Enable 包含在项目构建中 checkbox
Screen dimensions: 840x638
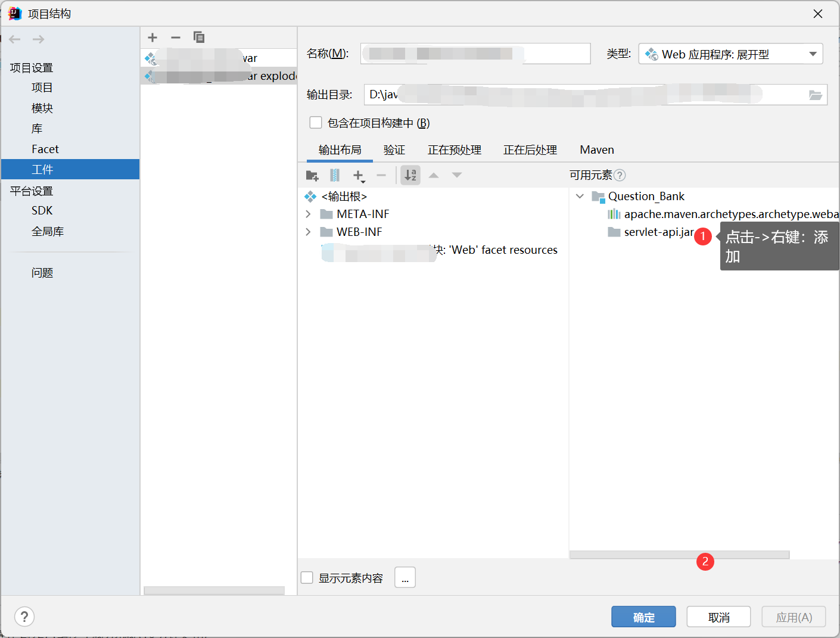316,123
